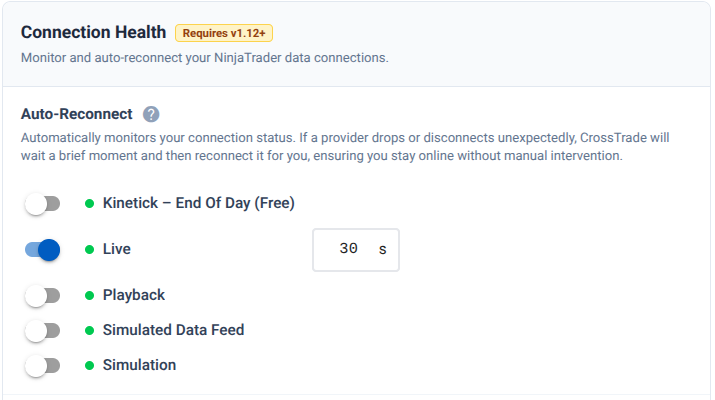Click the Live reconnect delay seconds field
This screenshot has height=400, width=715.
tap(348, 249)
